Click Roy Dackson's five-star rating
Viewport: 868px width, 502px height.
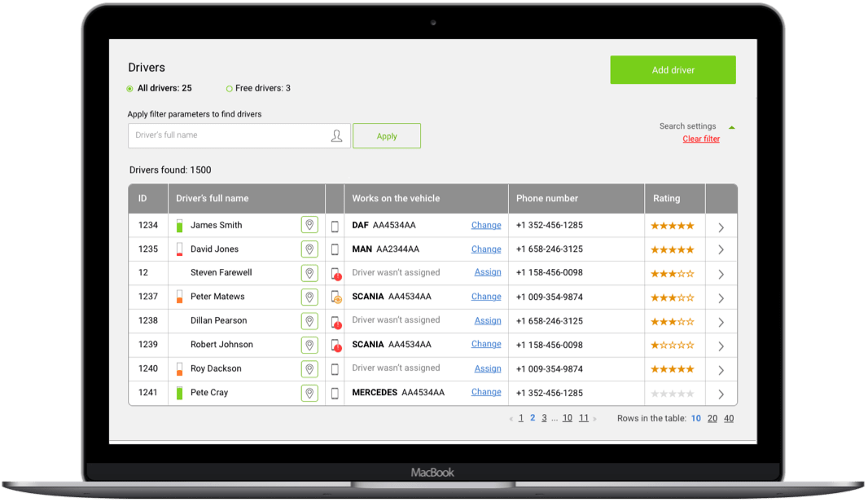click(673, 369)
